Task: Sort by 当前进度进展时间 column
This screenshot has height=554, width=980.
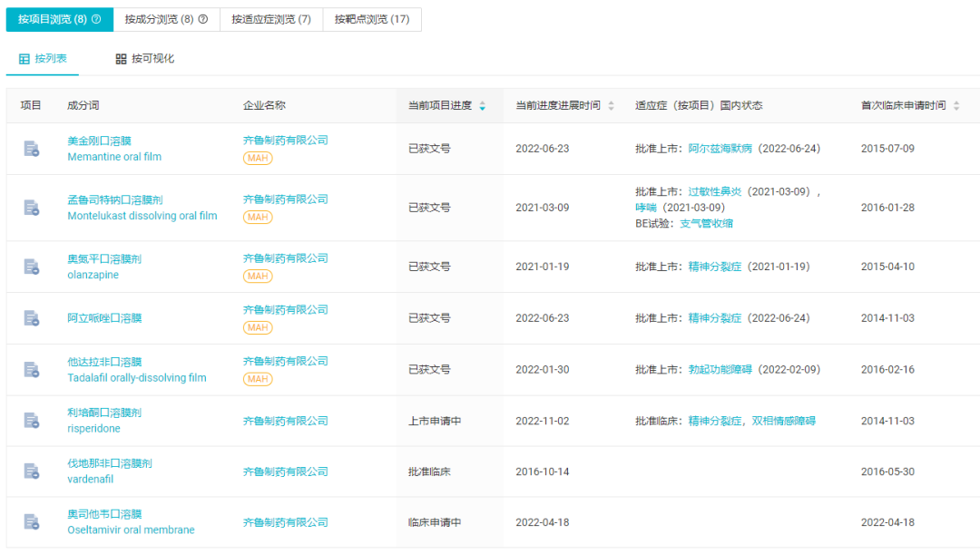Action: pyautogui.click(x=611, y=106)
